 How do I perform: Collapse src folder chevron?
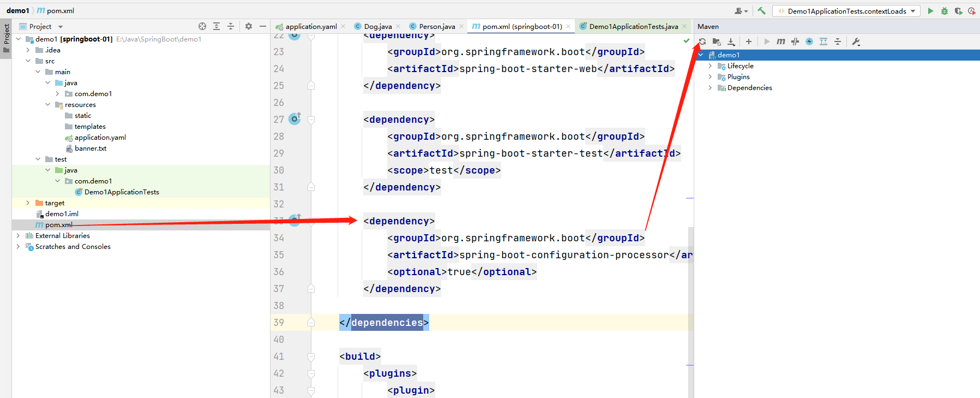coord(28,61)
